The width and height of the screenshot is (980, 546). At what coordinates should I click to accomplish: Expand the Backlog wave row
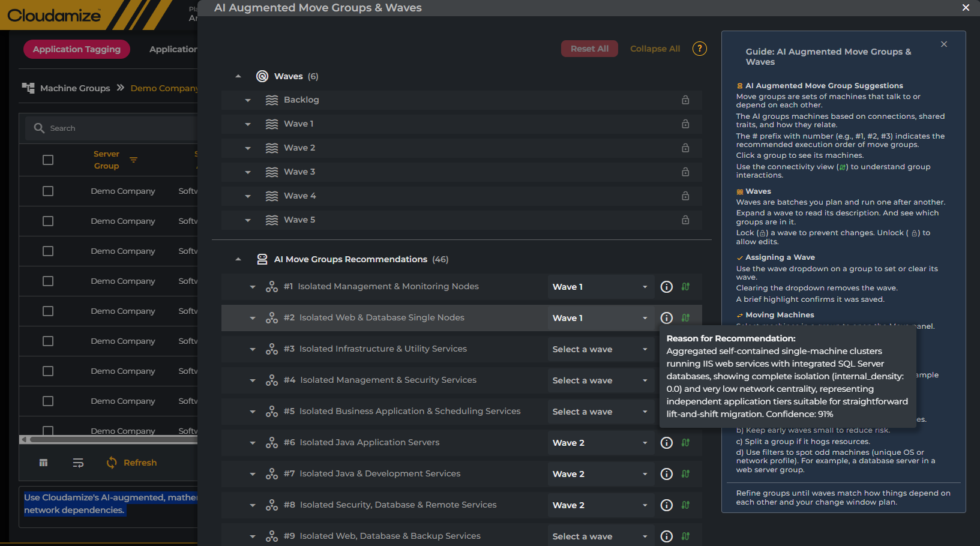[248, 100]
